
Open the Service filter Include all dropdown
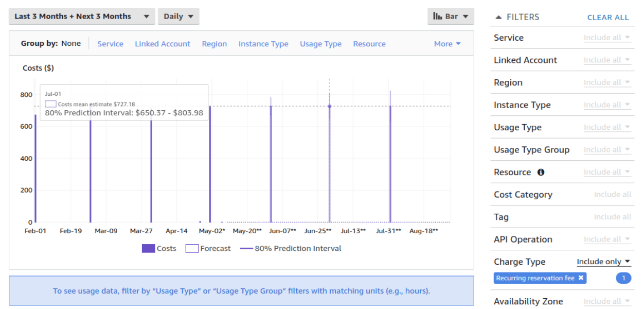coord(606,38)
